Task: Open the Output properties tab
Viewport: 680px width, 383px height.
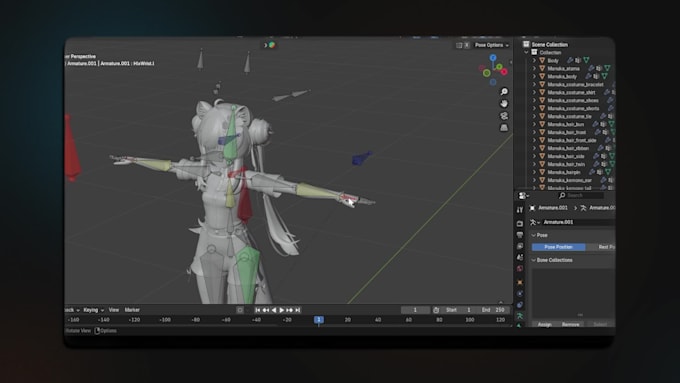Action: [x=520, y=235]
